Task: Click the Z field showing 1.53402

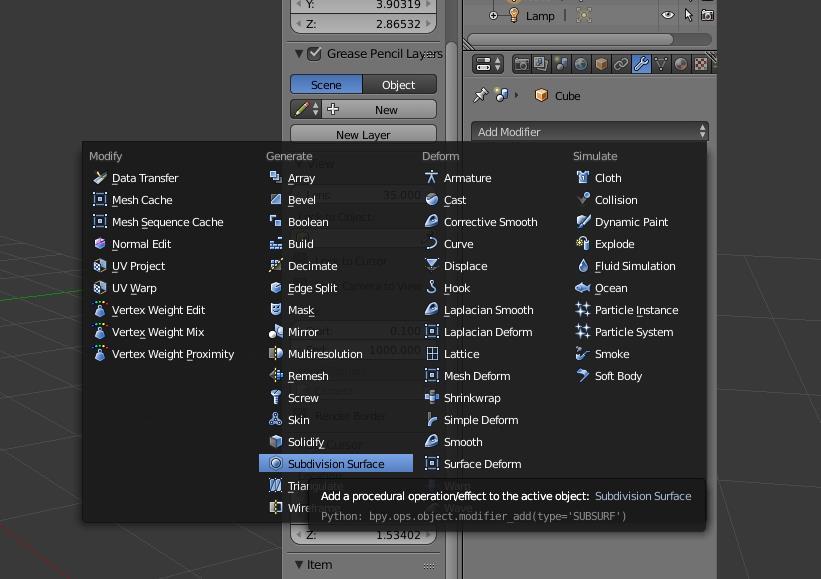Action: [x=363, y=536]
